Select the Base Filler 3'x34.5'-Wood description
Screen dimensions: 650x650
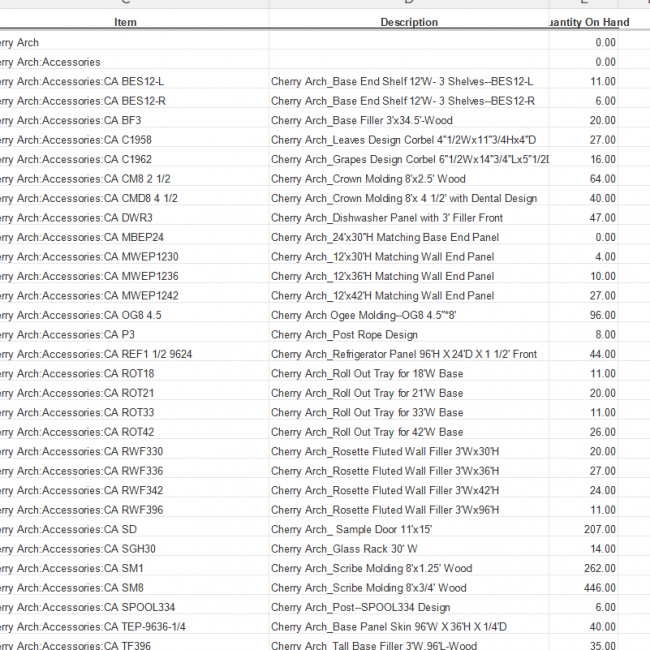point(409,120)
